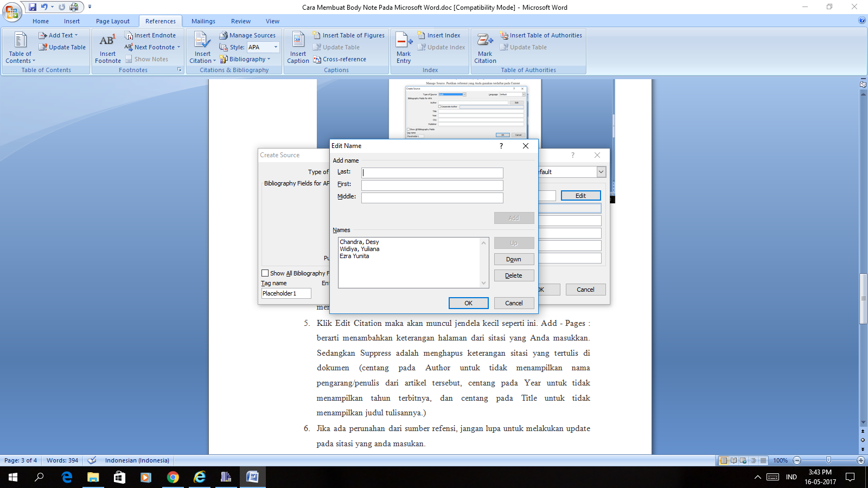The width and height of the screenshot is (868, 488).
Task: Click inside the Last name field
Action: [432, 172]
